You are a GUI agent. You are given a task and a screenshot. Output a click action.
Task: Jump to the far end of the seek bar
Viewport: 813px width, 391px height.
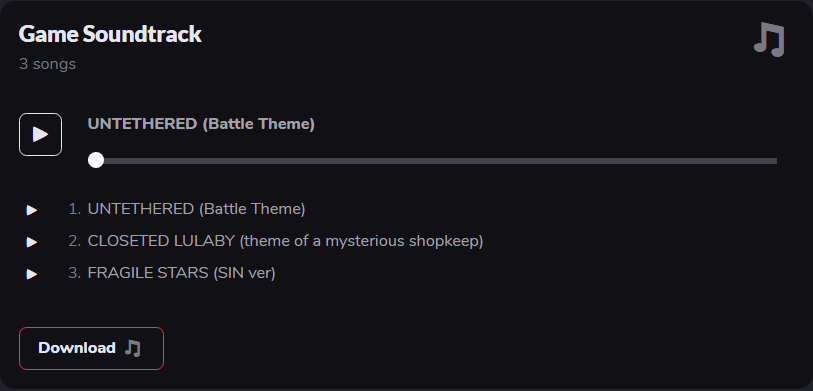(775, 161)
